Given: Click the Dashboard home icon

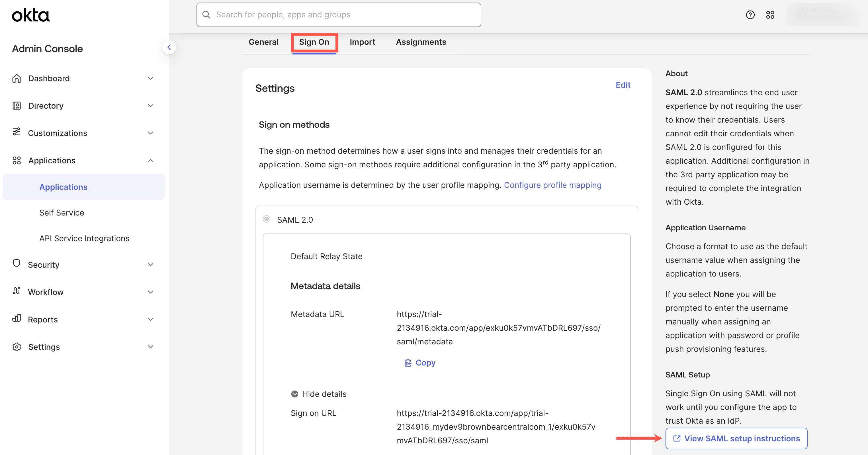Looking at the screenshot, I should click(17, 78).
